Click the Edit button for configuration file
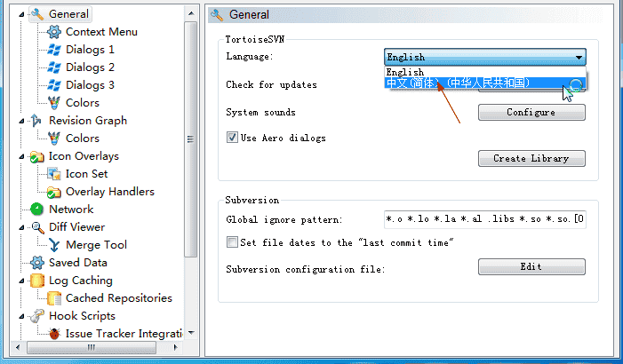 pyautogui.click(x=531, y=266)
